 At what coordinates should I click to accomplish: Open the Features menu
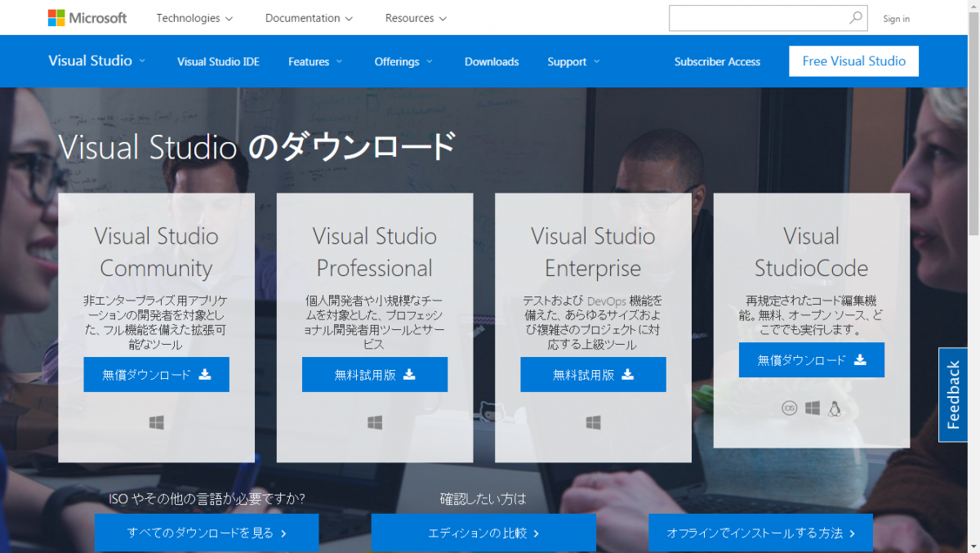pyautogui.click(x=315, y=61)
